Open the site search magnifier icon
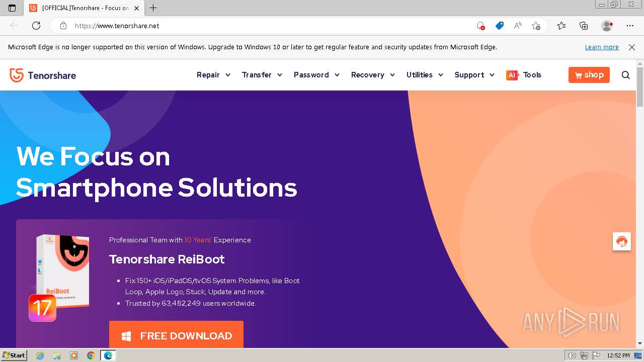This screenshot has width=644, height=362. (625, 75)
